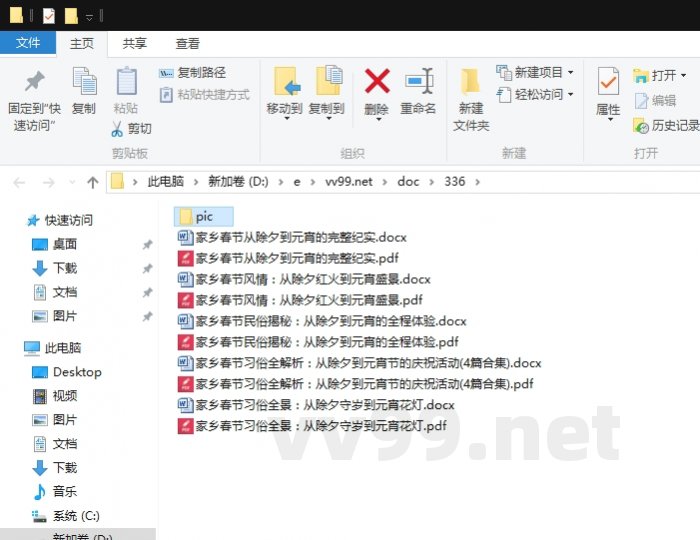Select 家乡春节民俗揭秘 全程体验.docx file
The width and height of the screenshot is (700, 540).
click(322, 321)
